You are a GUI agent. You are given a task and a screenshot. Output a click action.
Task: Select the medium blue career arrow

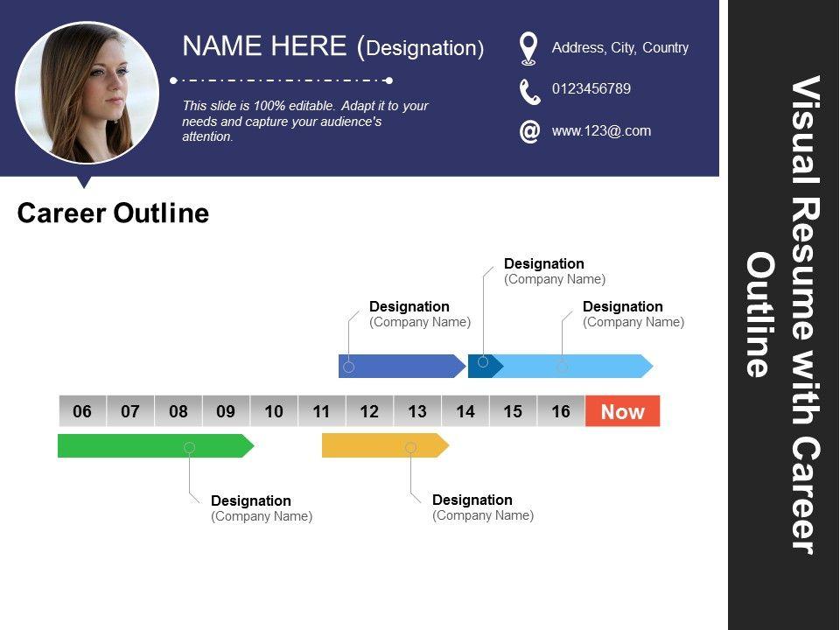[402, 367]
